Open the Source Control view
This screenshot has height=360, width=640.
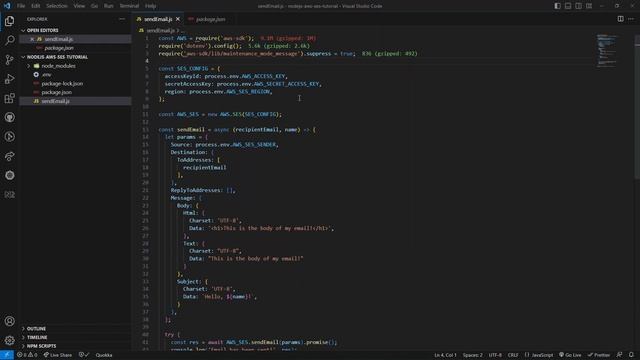[x=9, y=60]
